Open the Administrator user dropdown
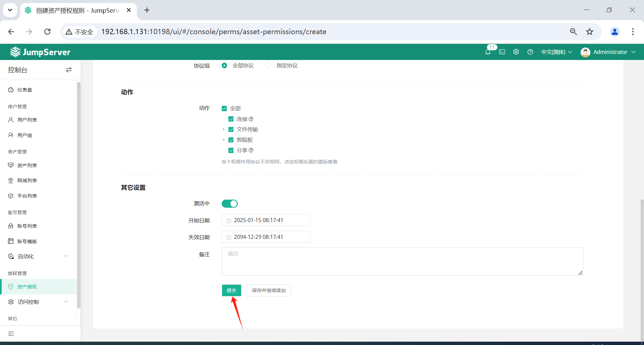The height and width of the screenshot is (345, 644). pos(608,52)
